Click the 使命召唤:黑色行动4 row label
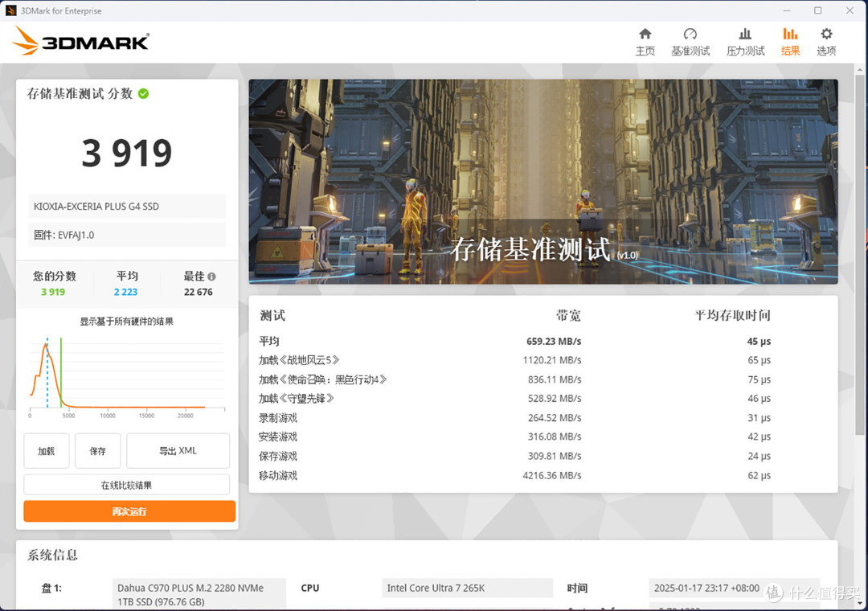Image resolution: width=868 pixels, height=611 pixels. [323, 379]
